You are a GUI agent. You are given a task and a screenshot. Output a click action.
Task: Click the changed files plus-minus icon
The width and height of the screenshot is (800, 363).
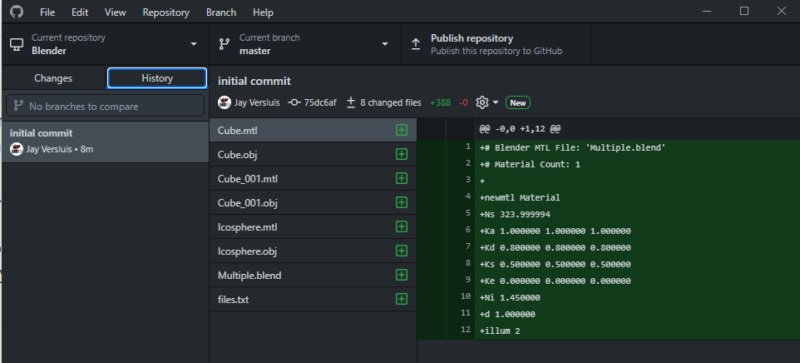pyautogui.click(x=351, y=103)
